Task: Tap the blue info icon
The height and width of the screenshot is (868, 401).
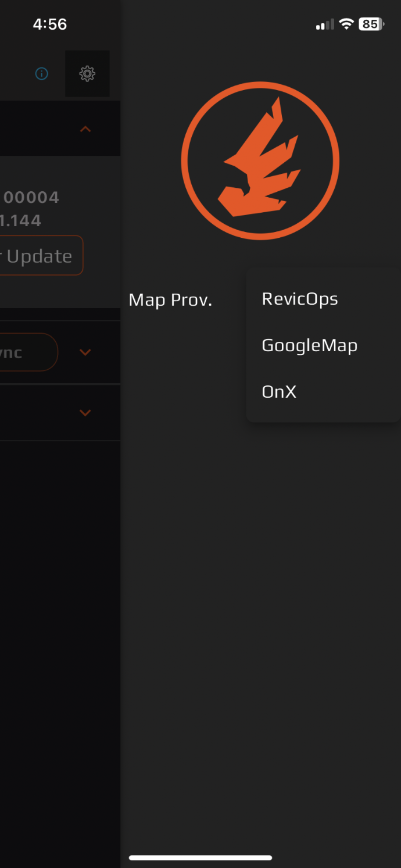Action: pos(41,74)
